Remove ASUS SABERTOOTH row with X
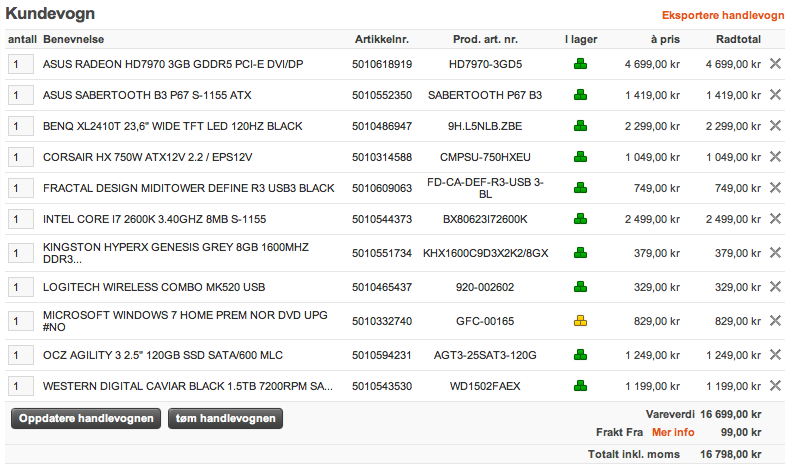 pos(775,94)
